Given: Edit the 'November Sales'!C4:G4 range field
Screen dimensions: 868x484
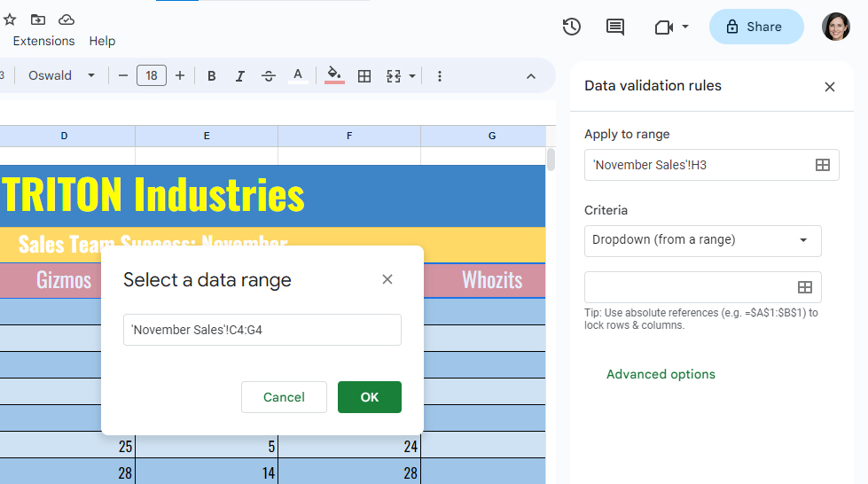Looking at the screenshot, I should point(262,330).
